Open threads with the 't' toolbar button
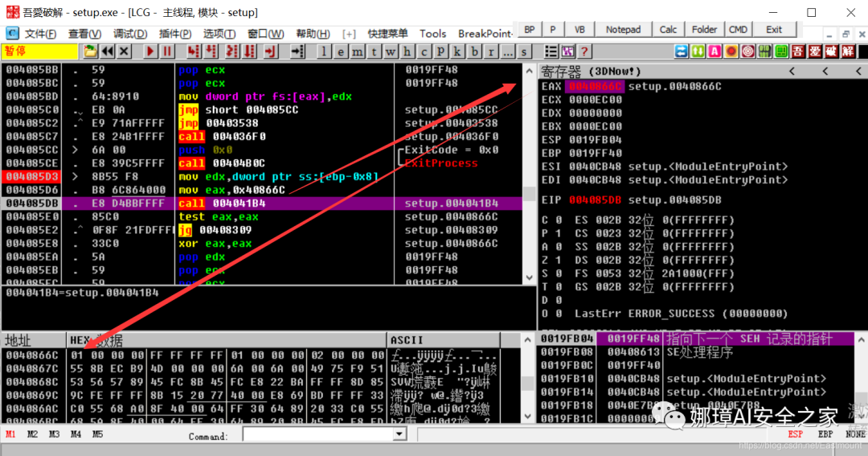Viewport: 868px width, 456px height. (x=375, y=51)
